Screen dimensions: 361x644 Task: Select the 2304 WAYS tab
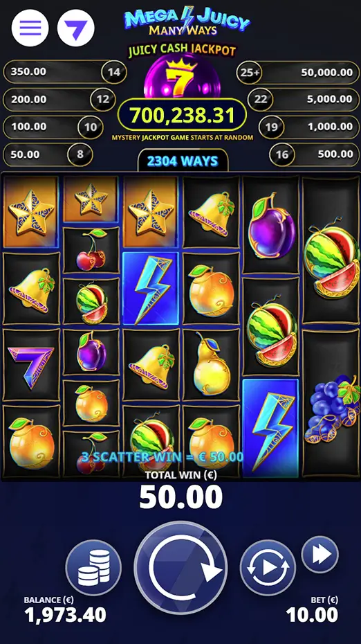click(x=183, y=161)
